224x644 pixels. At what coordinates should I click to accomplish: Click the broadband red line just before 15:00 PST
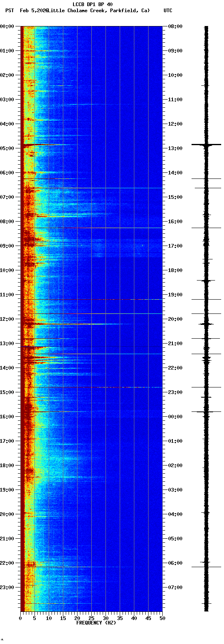91,387
